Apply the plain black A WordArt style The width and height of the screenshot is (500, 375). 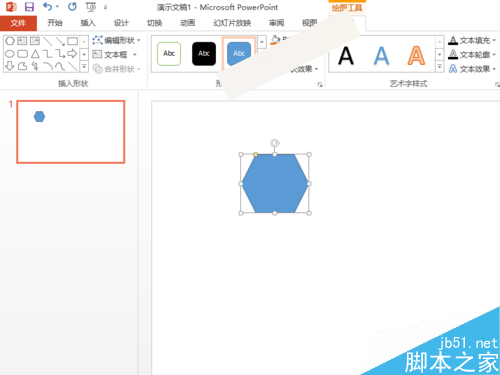(x=346, y=56)
